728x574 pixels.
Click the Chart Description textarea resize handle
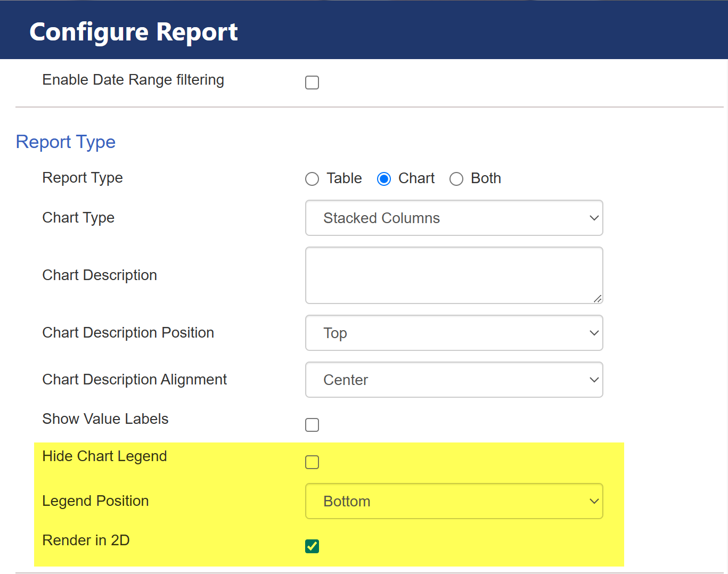[x=598, y=299]
